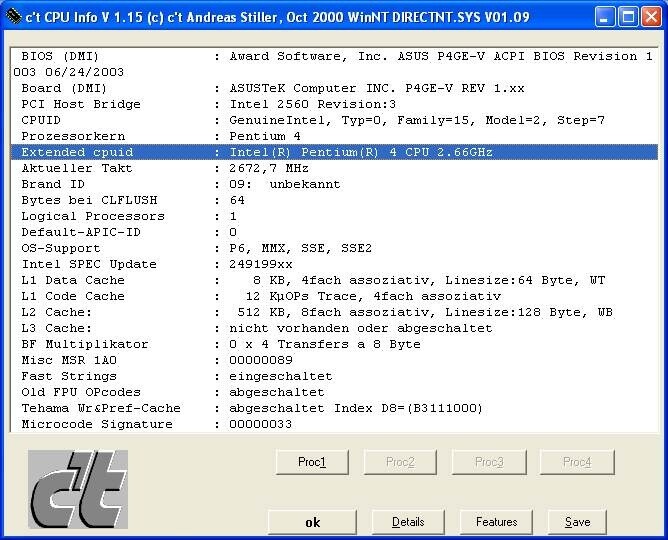Select the Aktueller Takt 2672,7 MHz row
Image resolution: width=668 pixels, height=540 pixels.
coord(334,168)
